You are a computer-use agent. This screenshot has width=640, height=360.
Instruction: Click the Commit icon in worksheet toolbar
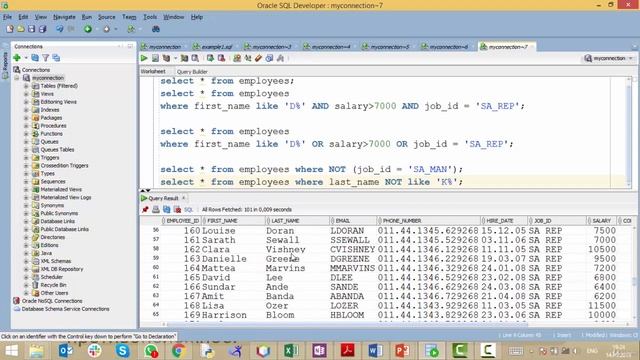tap(210, 58)
